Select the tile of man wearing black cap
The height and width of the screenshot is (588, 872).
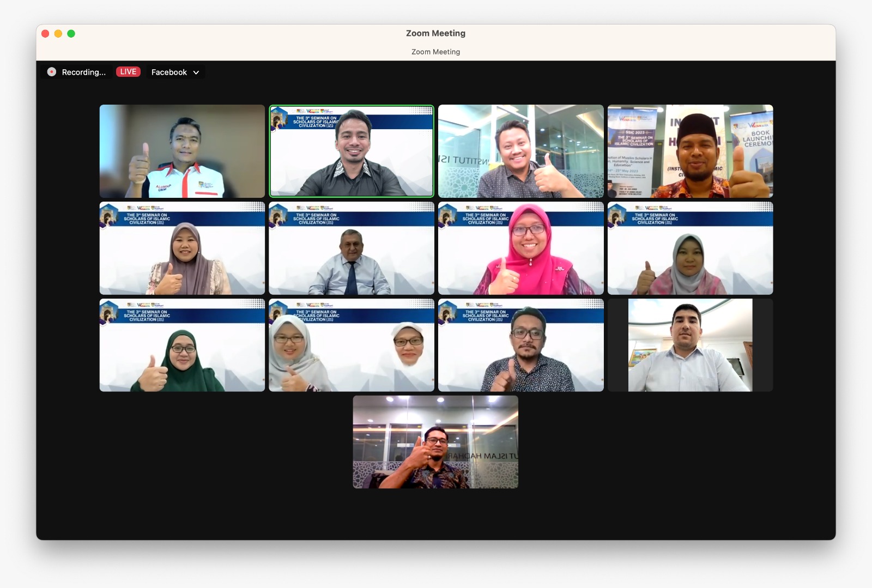(690, 151)
